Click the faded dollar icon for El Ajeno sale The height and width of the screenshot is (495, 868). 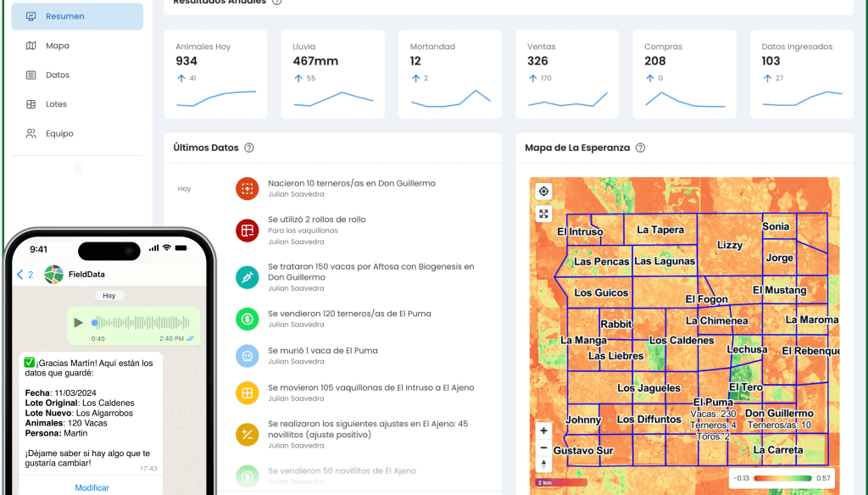click(247, 476)
